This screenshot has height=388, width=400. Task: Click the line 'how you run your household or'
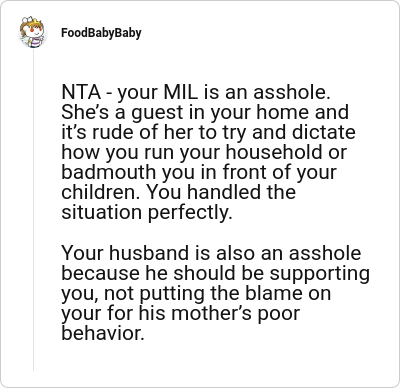[204, 152]
